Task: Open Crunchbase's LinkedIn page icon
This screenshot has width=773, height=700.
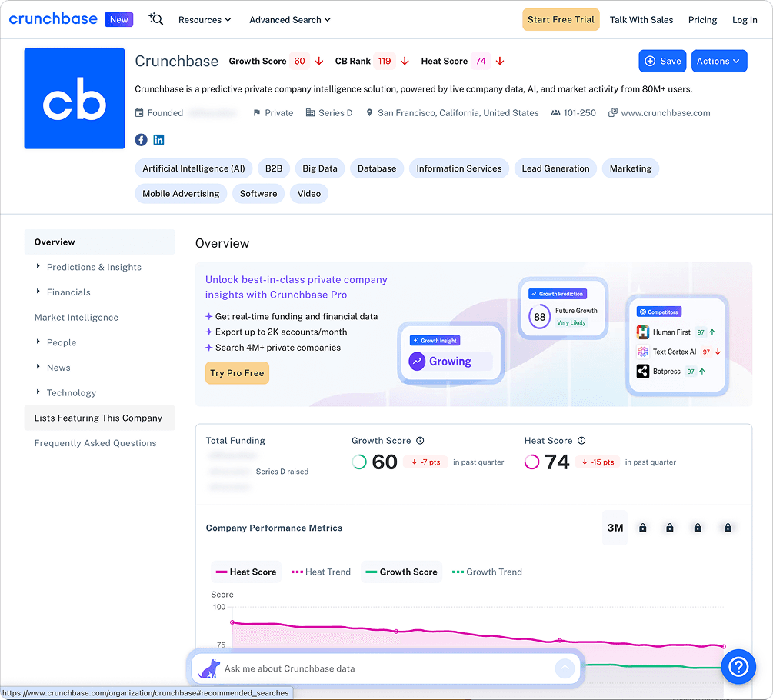Action: (x=158, y=140)
